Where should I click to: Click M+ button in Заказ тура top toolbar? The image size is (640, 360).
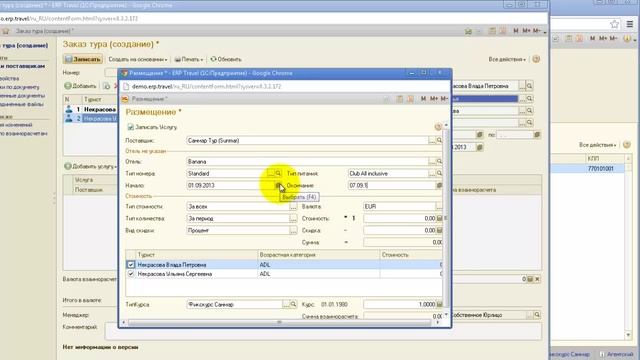527,31
